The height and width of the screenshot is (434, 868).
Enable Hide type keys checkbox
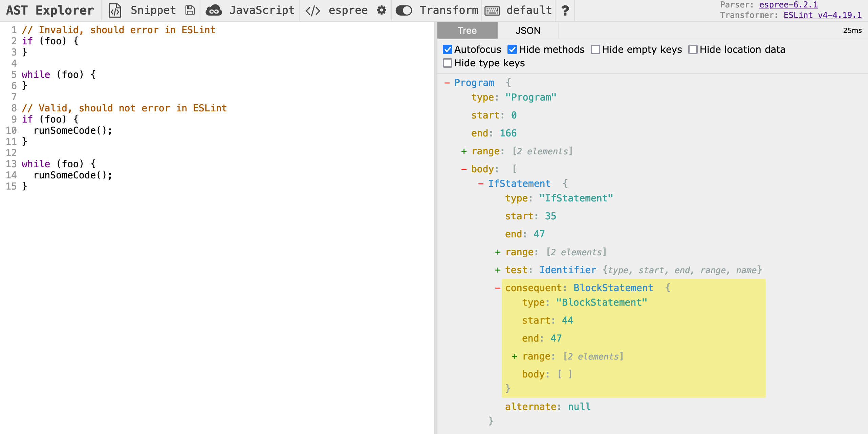tap(447, 63)
